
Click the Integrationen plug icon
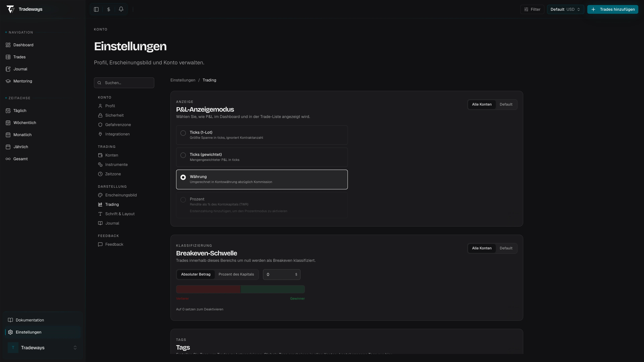100,134
